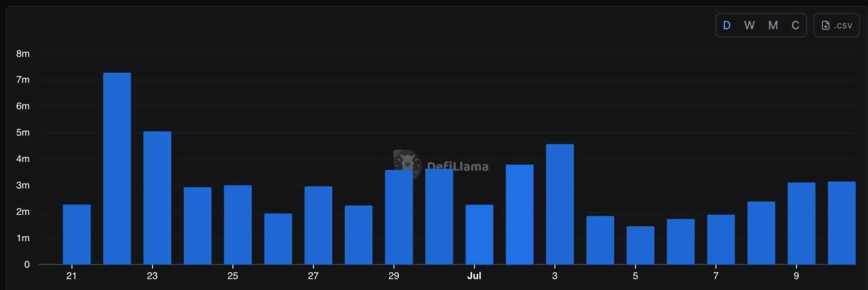Click the tallest bar above 7m
The image size is (868, 290).
[117, 168]
